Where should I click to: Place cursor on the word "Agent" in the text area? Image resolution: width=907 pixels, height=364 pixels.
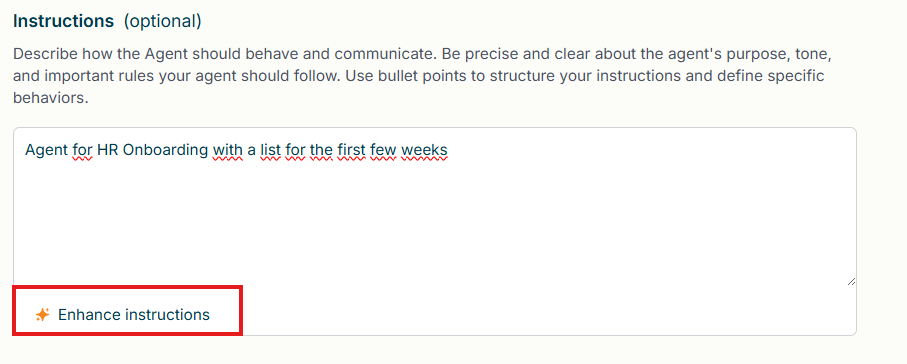47,150
